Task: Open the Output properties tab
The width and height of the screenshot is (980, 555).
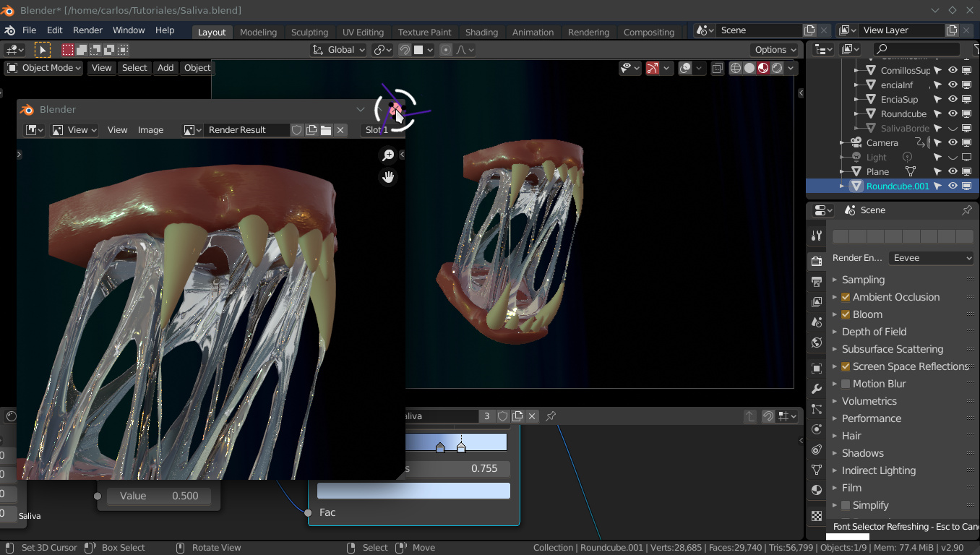Action: pyautogui.click(x=817, y=281)
